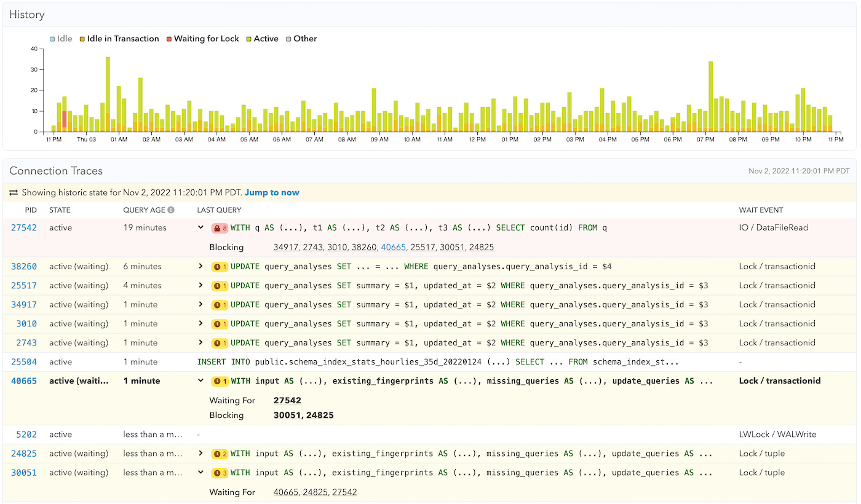Click the Lock / tuple wait event for PID 24825

click(762, 454)
